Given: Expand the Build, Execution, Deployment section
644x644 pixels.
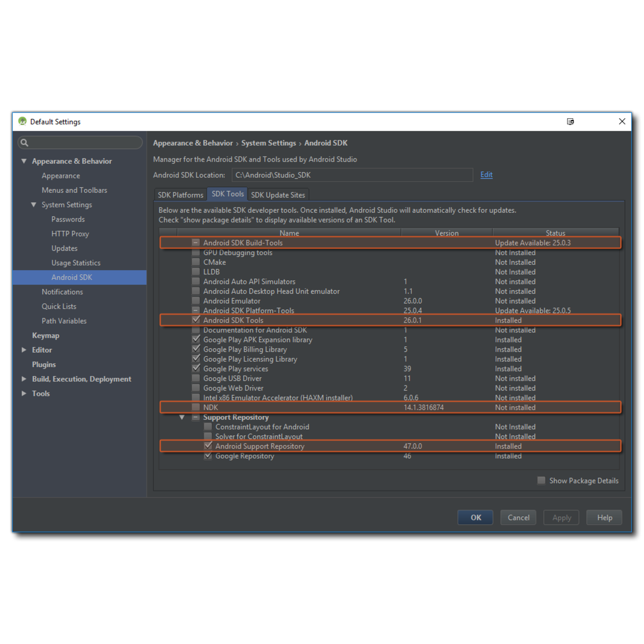Looking at the screenshot, I should coord(24,379).
